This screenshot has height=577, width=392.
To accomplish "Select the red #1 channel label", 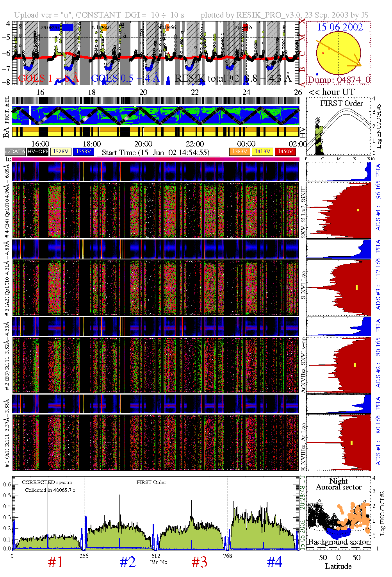I will (x=55, y=562).
